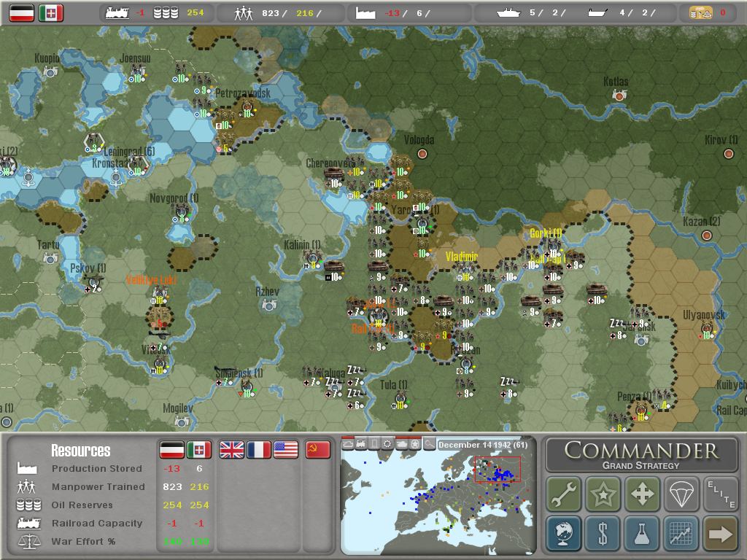This screenshot has width=747, height=560.
Task: Click the parachute airborne button
Action: (x=681, y=494)
